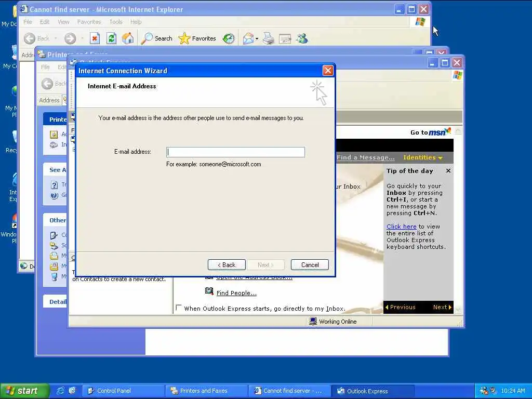The height and width of the screenshot is (399, 532).
Task: Close the Tip of the day pane
Action: (x=448, y=170)
